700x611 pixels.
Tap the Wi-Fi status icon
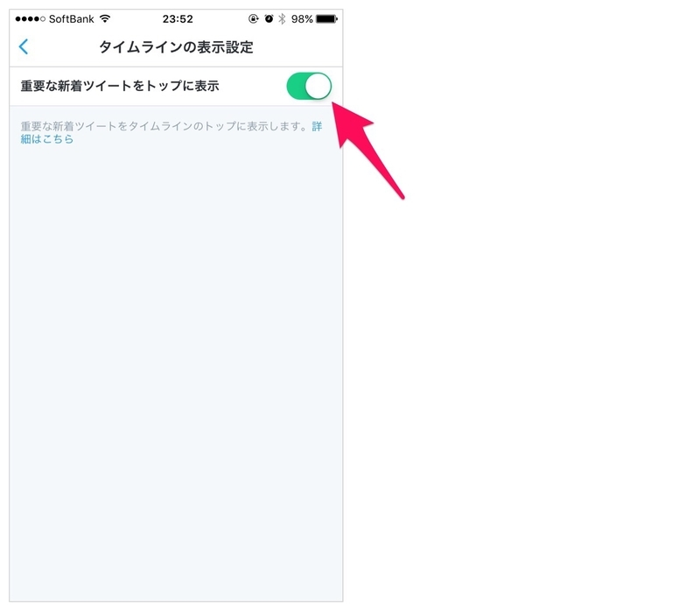(105, 18)
